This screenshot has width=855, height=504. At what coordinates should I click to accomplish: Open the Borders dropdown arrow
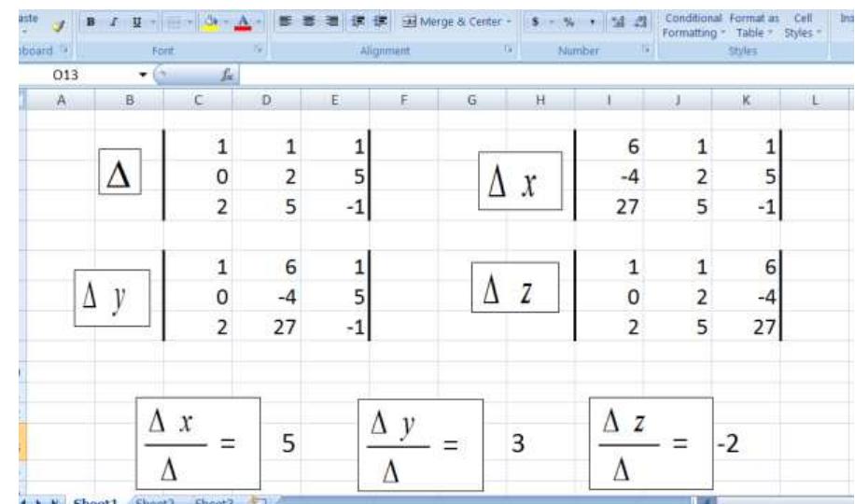[189, 23]
